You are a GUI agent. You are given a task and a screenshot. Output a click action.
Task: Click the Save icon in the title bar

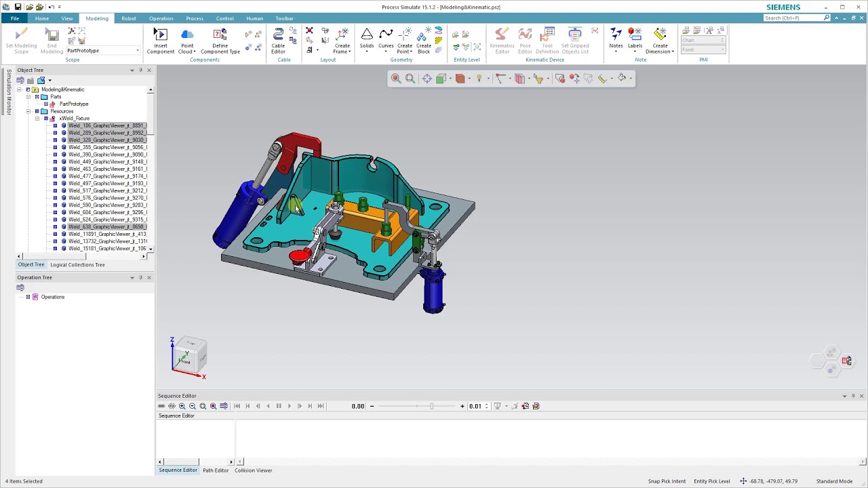(x=18, y=7)
